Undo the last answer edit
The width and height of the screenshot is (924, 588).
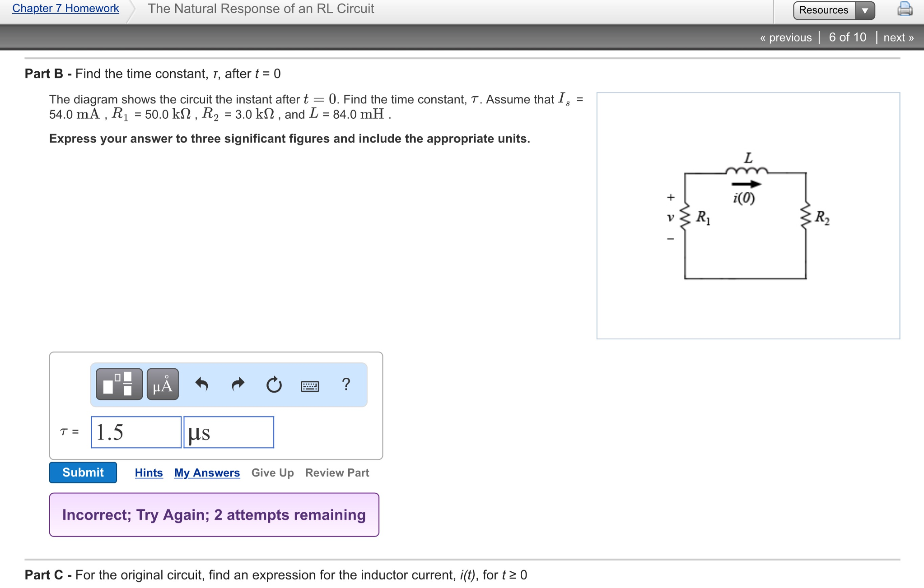tap(202, 384)
